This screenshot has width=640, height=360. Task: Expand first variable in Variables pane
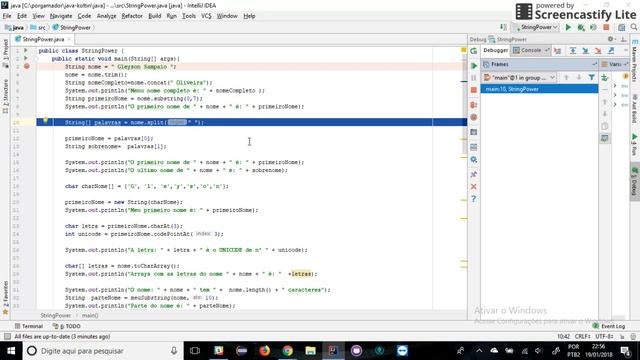tap(615, 86)
